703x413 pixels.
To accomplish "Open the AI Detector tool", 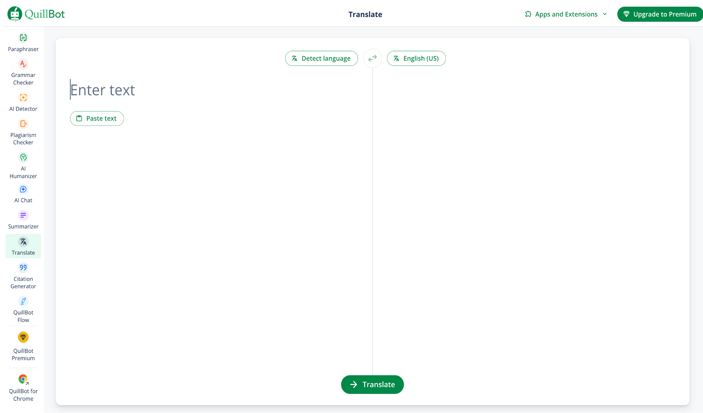I will [23, 102].
